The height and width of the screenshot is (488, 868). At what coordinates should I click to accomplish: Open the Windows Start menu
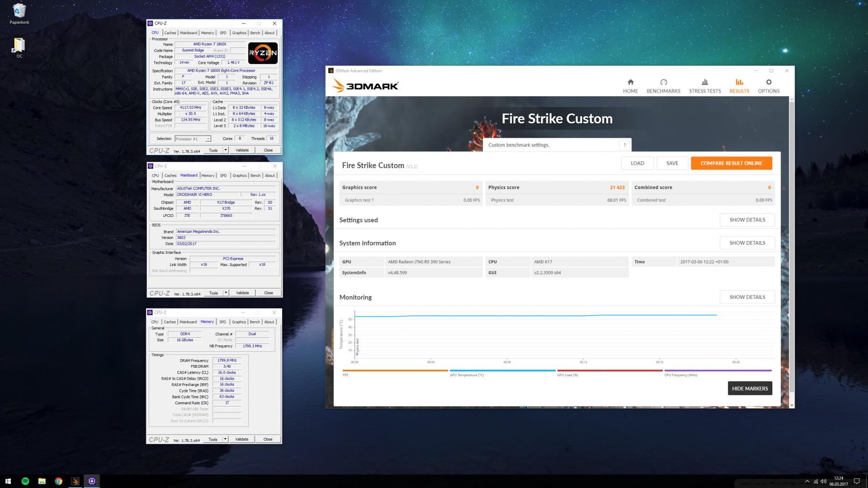tap(8, 481)
